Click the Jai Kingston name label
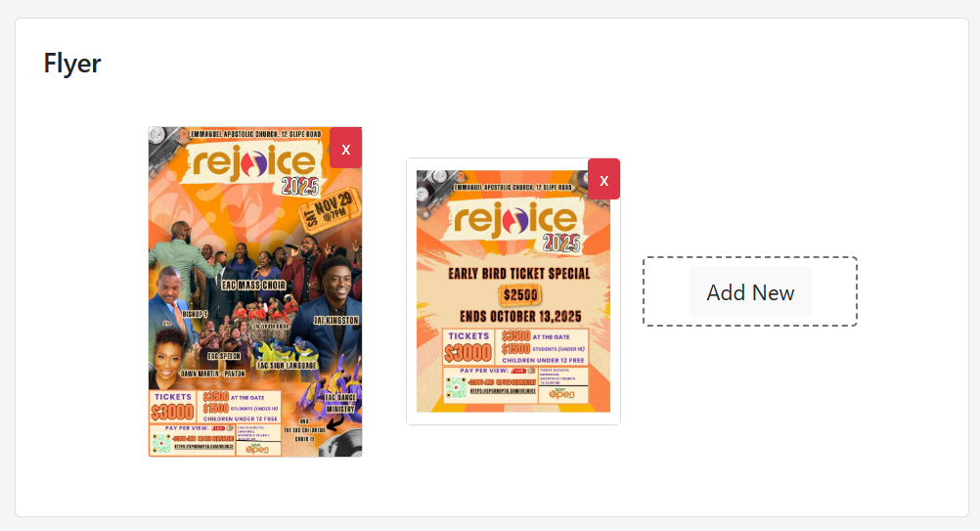The width and height of the screenshot is (980, 531). point(335,320)
